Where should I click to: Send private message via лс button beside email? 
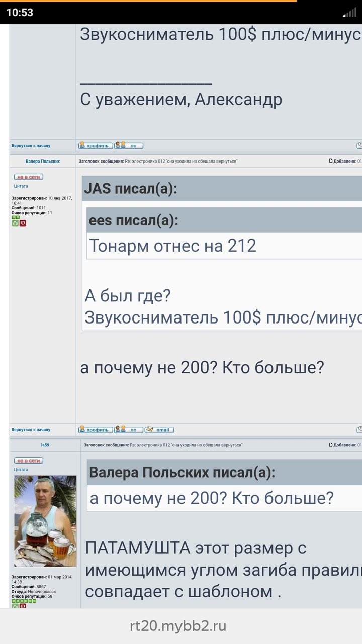tap(129, 430)
